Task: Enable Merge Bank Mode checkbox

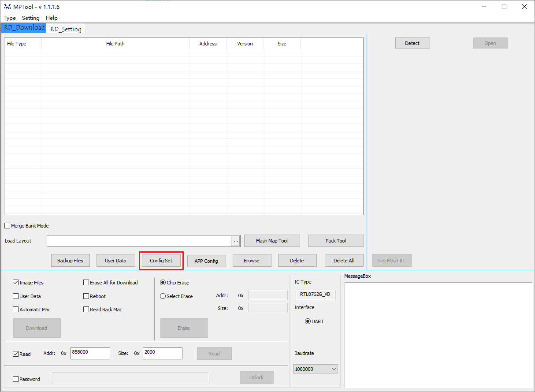Action: click(x=7, y=226)
